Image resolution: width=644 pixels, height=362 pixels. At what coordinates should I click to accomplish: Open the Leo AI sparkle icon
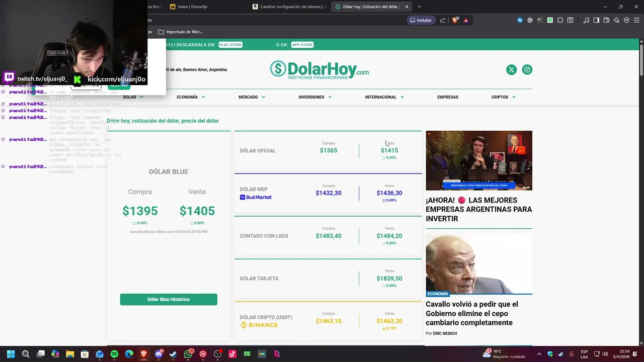click(x=616, y=20)
